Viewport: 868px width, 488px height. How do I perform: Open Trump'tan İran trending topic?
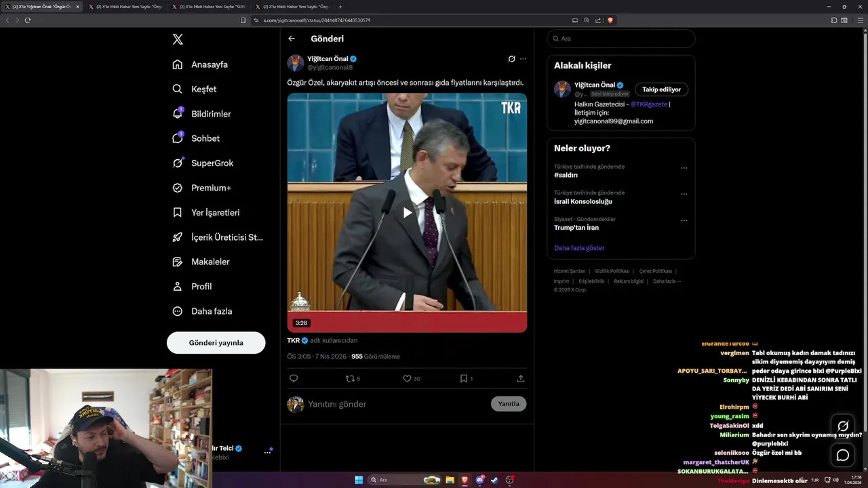(576, 228)
